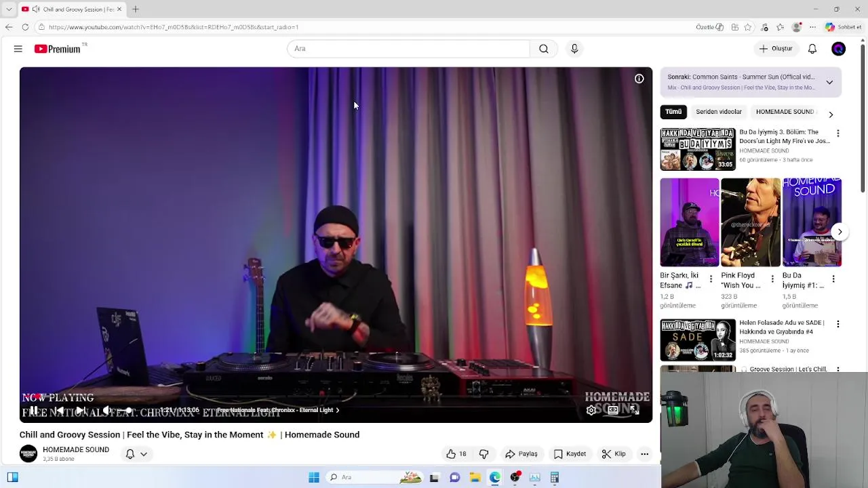Screen dimensions: 868x488
Task: Pause the video playback
Action: [x=33, y=410]
